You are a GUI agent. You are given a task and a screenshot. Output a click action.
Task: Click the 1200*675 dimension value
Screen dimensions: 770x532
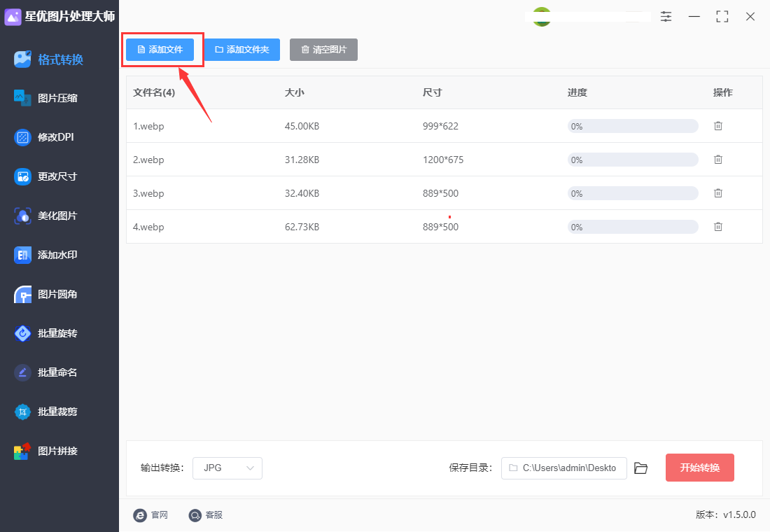coord(443,160)
